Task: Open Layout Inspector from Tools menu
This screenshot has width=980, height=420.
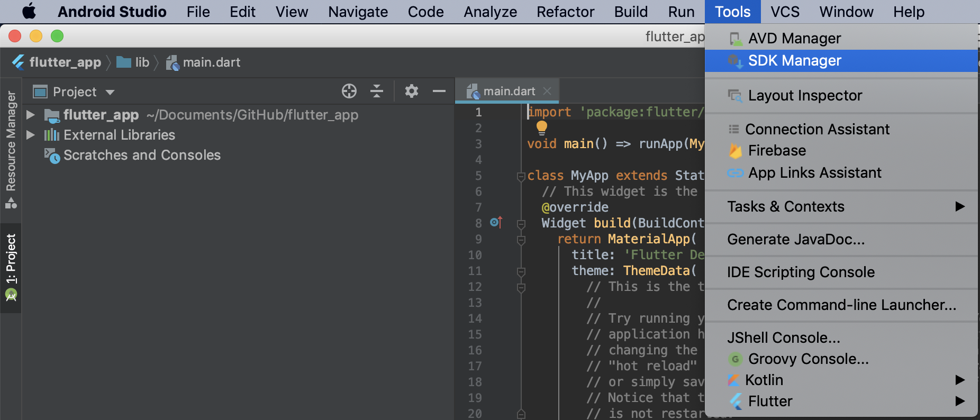Action: click(841, 95)
